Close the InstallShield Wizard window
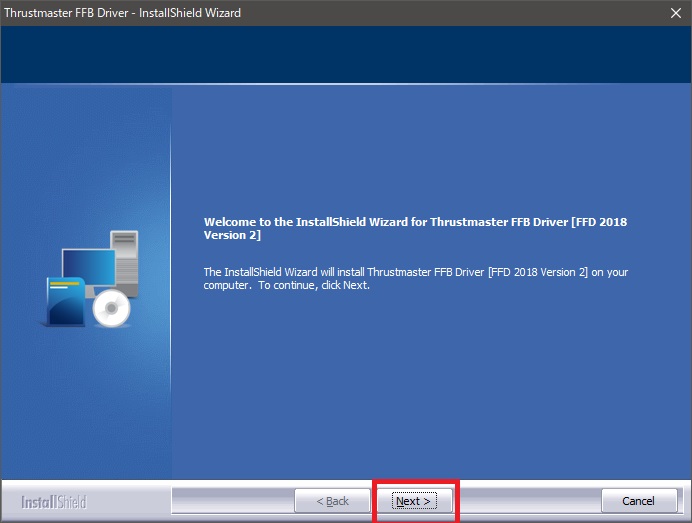 (x=676, y=13)
